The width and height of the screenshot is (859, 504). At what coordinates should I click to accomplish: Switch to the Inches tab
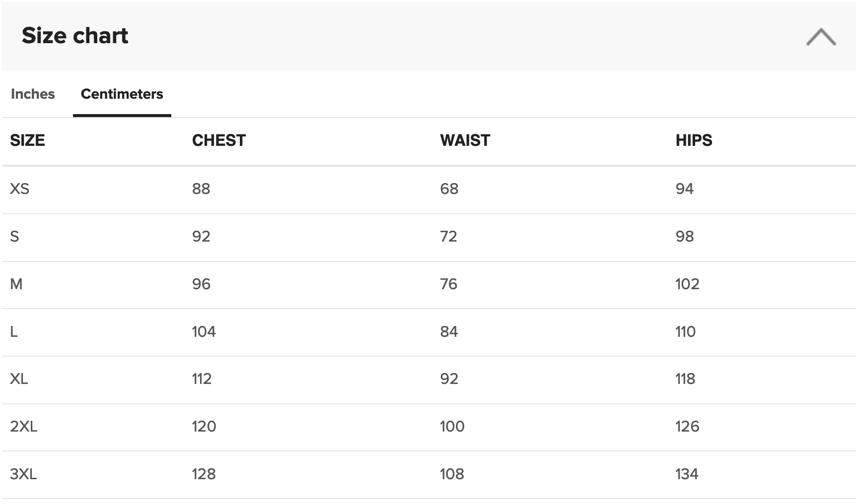click(x=33, y=94)
